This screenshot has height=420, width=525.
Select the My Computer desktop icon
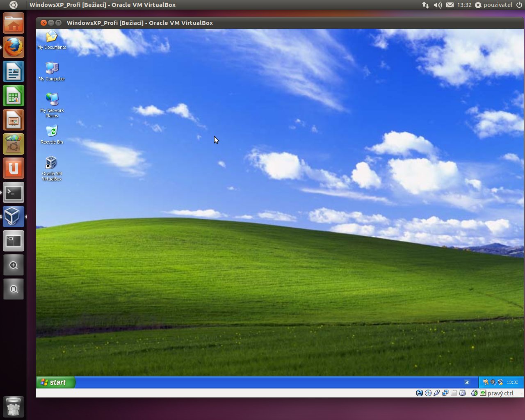coord(52,71)
